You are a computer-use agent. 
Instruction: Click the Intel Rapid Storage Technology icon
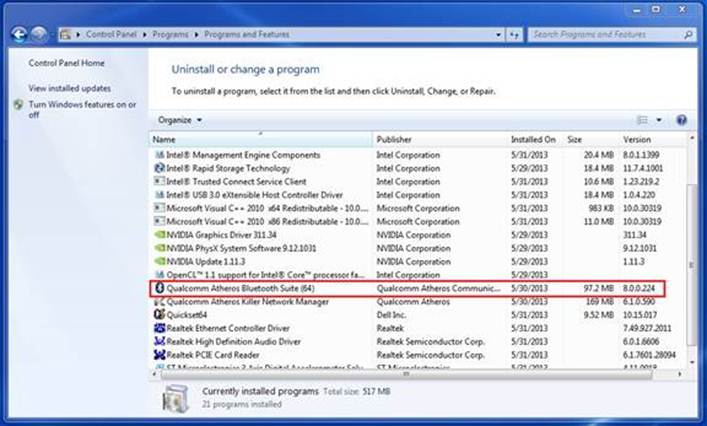click(x=159, y=168)
